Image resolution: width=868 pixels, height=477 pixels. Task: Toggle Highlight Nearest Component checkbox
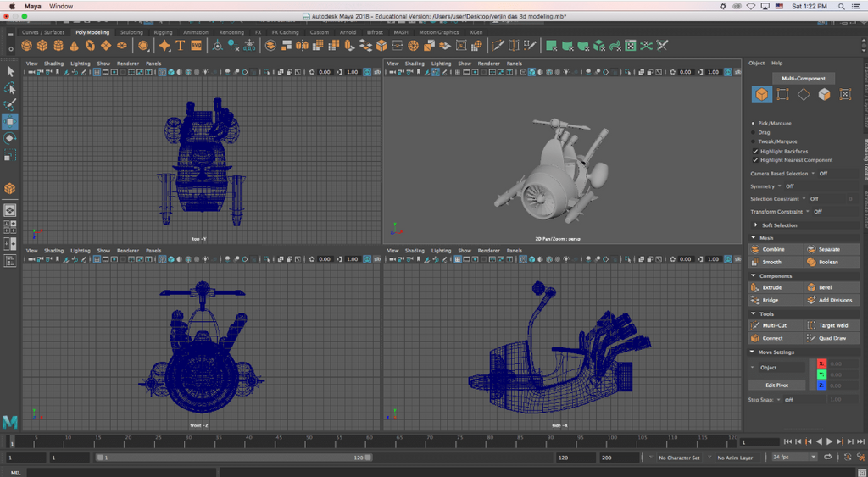click(755, 159)
